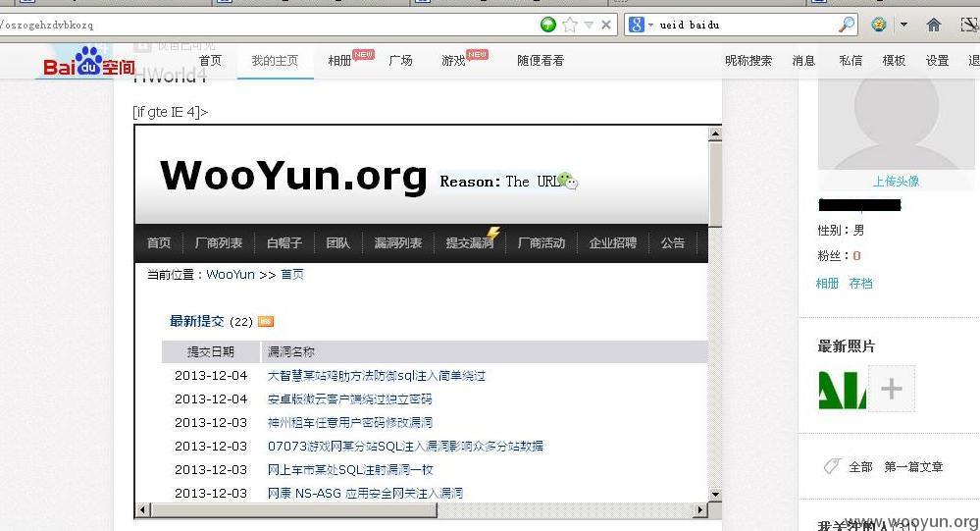Click the '2013-12-04' date in first row
980x531 pixels.
coord(211,376)
